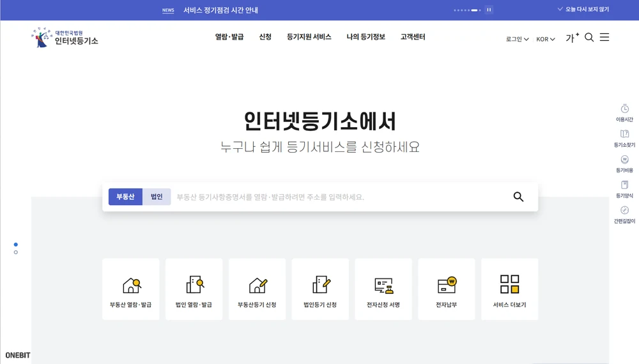Open 법인등기 신청 building-pencil icon card

click(320, 289)
